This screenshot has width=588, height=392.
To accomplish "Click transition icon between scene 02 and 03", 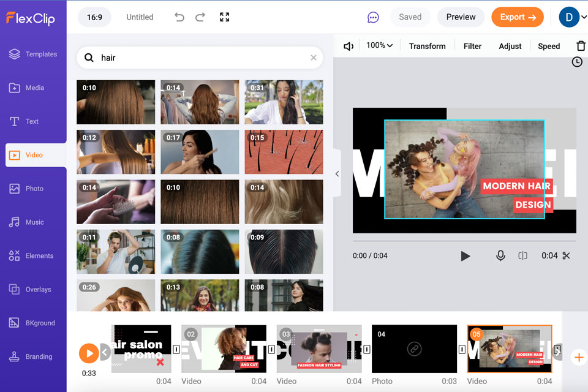I will pos(272,350).
